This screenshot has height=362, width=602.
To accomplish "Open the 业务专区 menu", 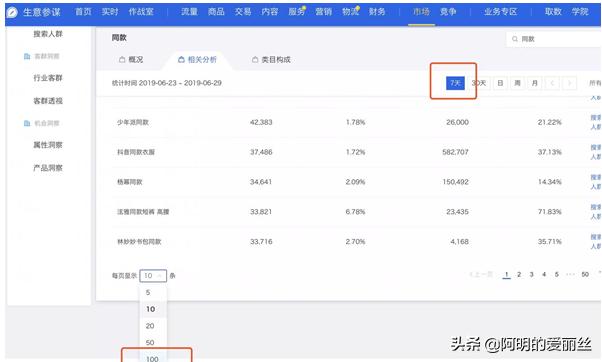I will pos(500,12).
